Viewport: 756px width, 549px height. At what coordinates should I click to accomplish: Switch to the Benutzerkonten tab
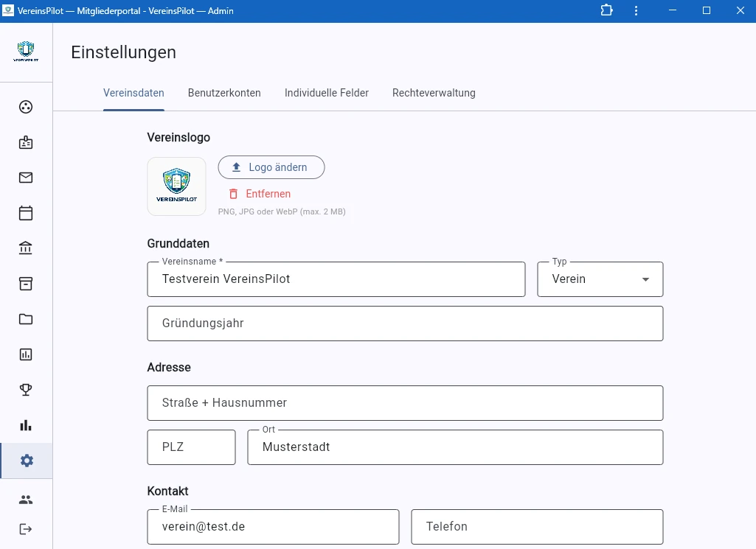(224, 93)
